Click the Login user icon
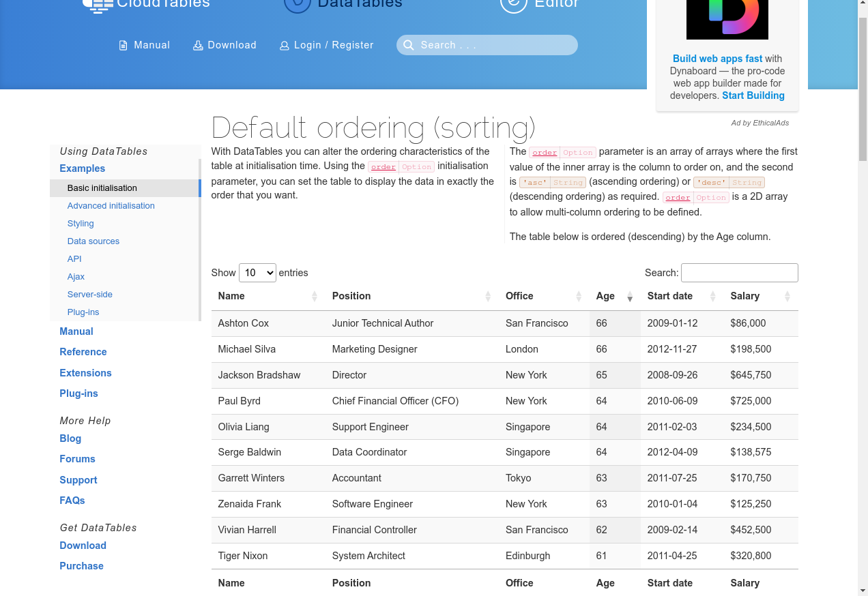This screenshot has width=868, height=596. (x=285, y=46)
